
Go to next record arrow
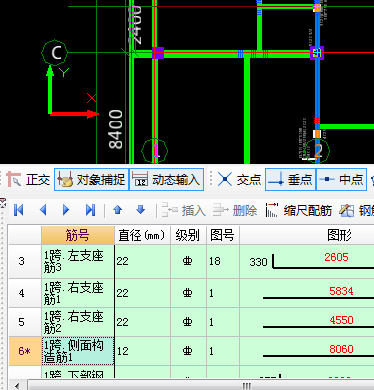[x=66, y=210]
